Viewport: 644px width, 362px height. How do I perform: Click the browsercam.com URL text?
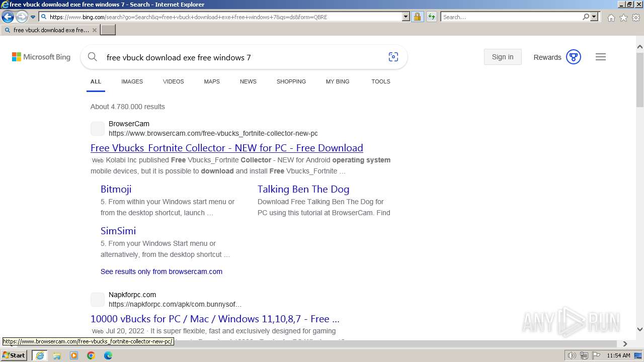pos(213,133)
